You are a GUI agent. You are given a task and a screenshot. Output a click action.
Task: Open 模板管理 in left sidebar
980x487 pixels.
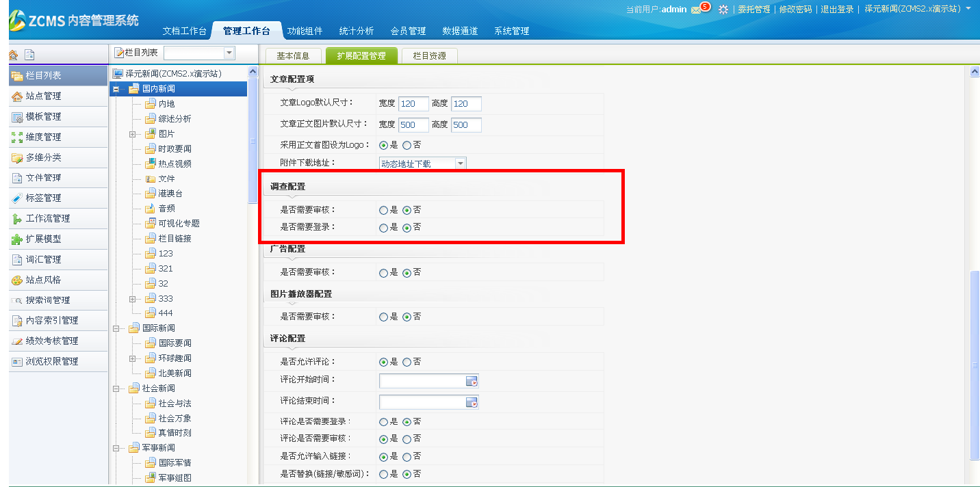click(43, 117)
